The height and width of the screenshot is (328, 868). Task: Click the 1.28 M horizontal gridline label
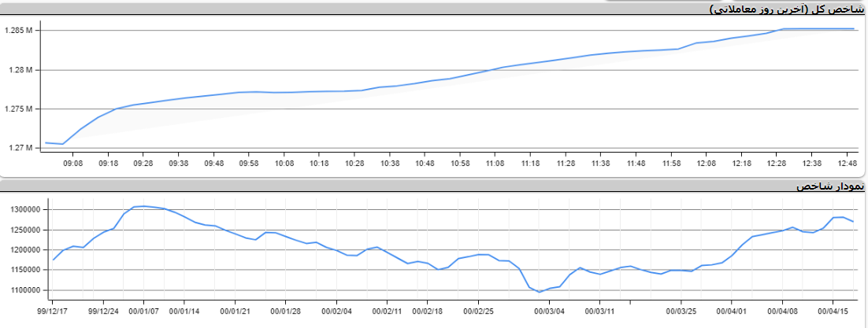pos(20,70)
